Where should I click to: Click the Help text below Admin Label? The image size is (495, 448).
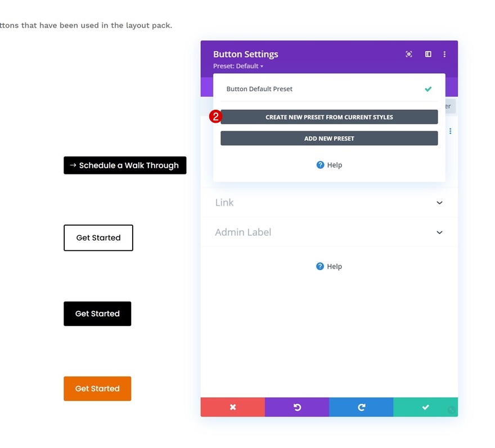coord(334,266)
